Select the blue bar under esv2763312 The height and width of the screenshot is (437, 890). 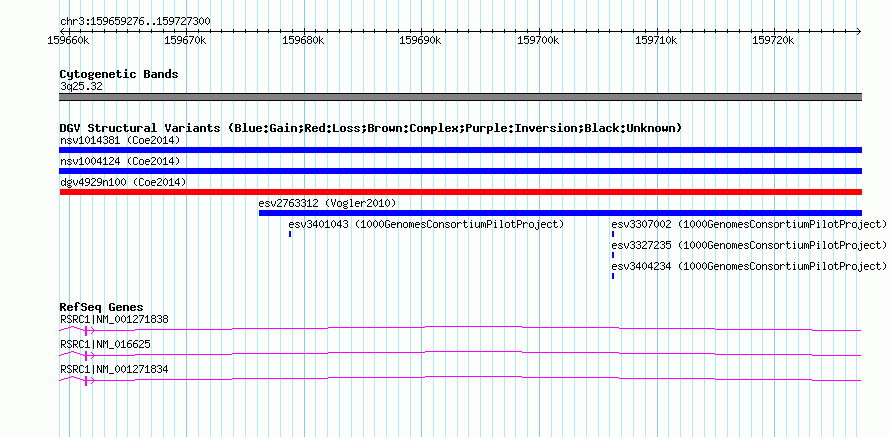click(560, 213)
